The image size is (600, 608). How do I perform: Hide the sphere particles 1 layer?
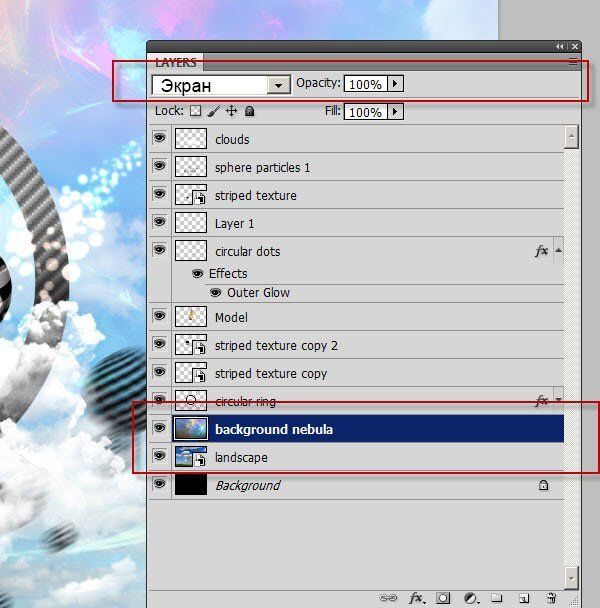pyautogui.click(x=159, y=166)
